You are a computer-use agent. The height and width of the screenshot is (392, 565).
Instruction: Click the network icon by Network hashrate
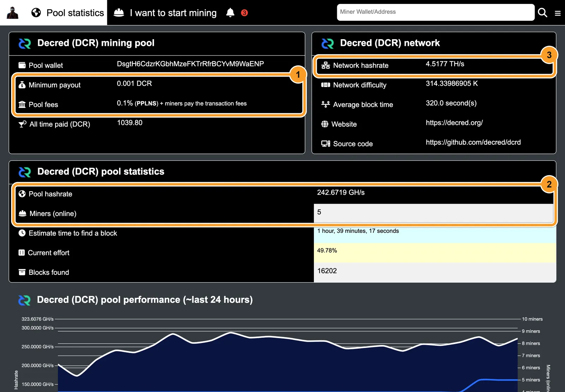coord(326,65)
